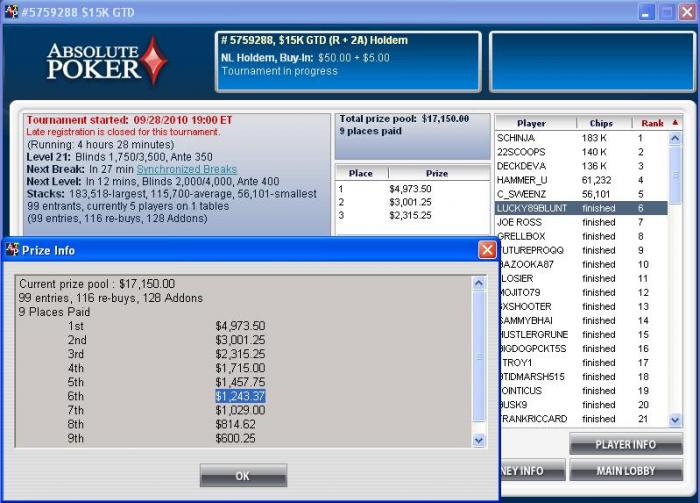Select the rank 21 FRANKRICCARD row
This screenshot has height=503, width=700.
click(584, 419)
